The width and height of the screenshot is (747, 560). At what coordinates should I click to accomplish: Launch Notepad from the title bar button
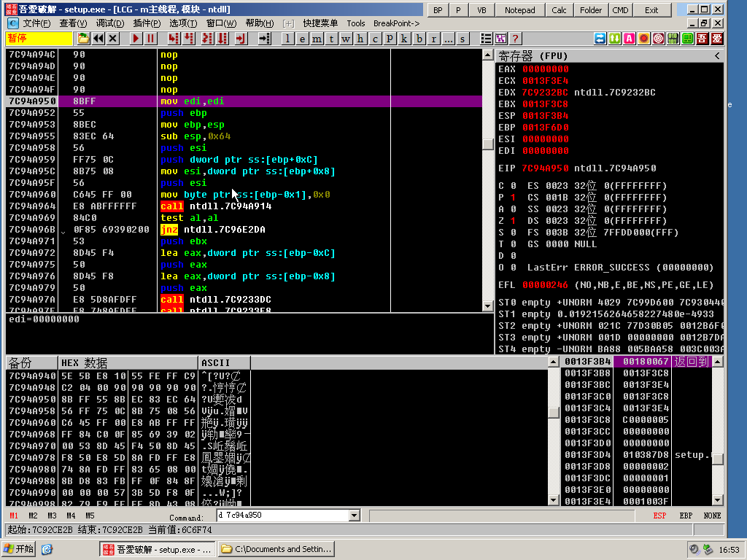519,10
